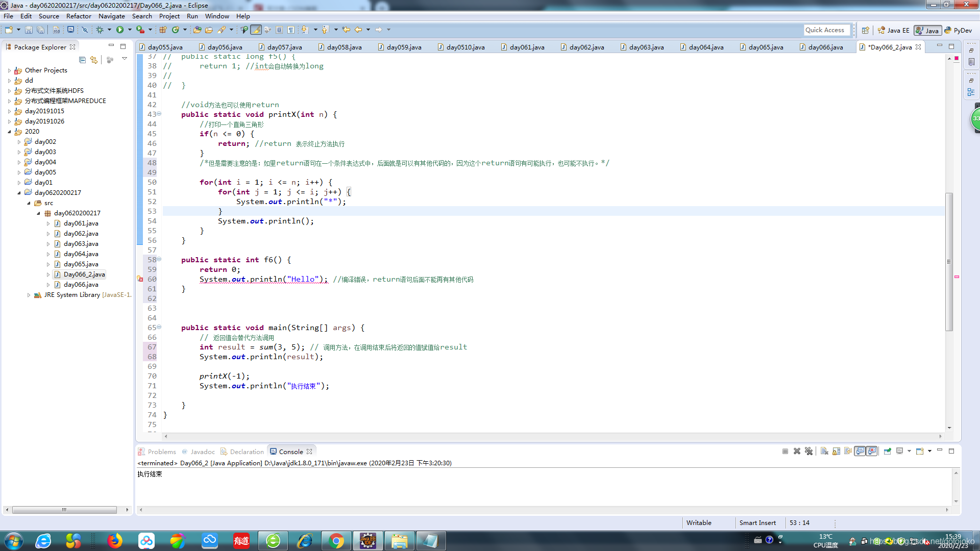Expand JRE System Library node

[29, 295]
